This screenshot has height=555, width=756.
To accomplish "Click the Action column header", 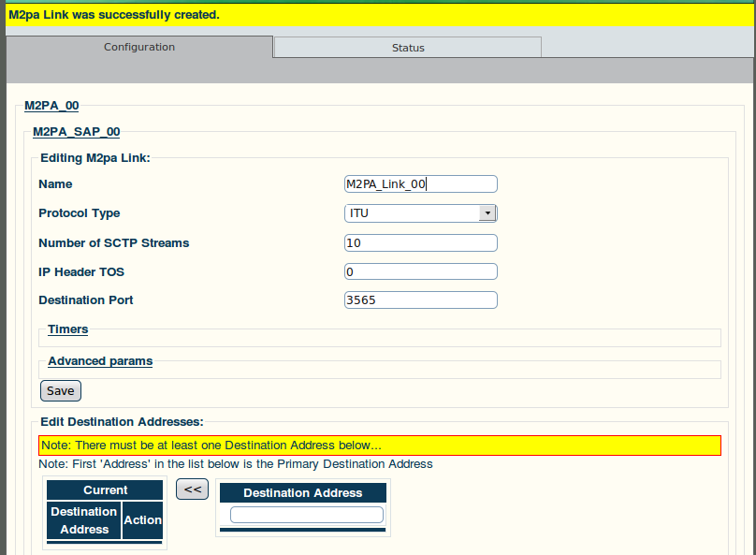I will [143, 520].
